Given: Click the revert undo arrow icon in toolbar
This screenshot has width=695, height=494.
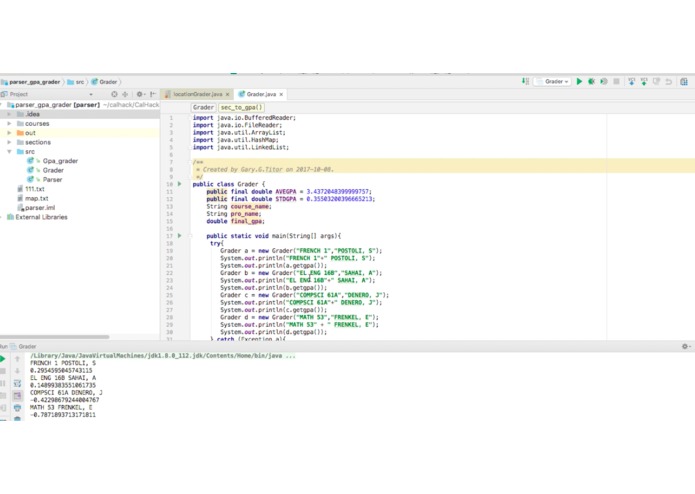Looking at the screenshot, I should (x=669, y=82).
